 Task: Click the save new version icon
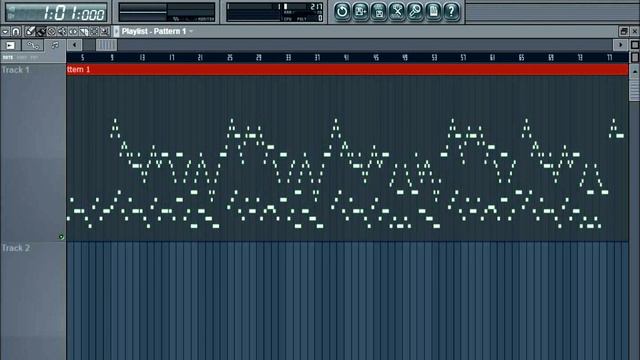click(x=360, y=11)
